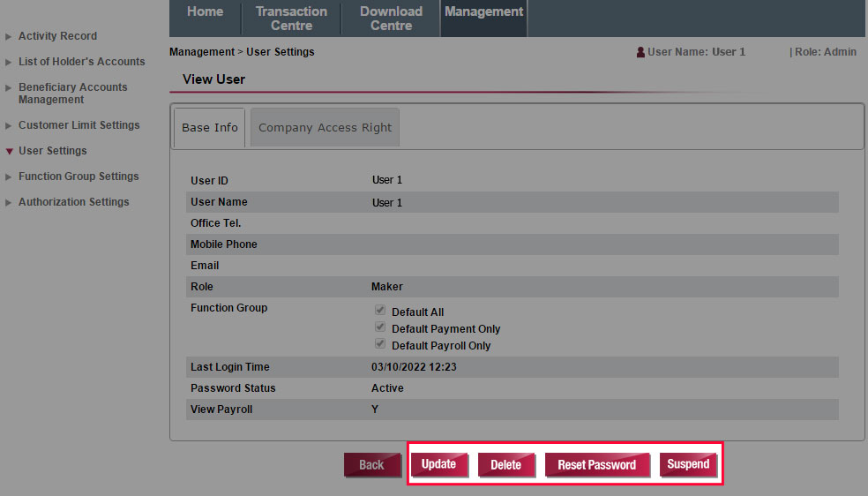
Task: Open the Transaction Centre menu
Action: [291, 19]
